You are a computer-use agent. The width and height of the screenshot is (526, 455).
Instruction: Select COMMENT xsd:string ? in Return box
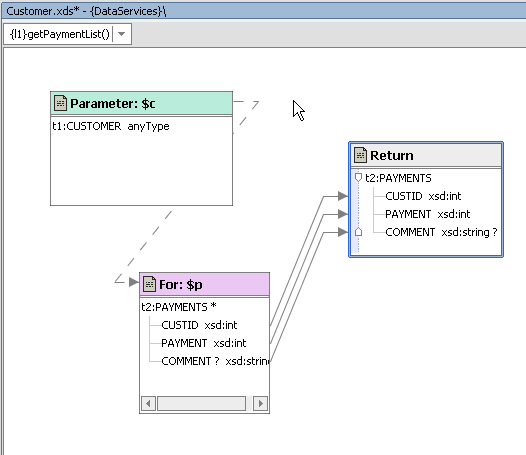(441, 232)
